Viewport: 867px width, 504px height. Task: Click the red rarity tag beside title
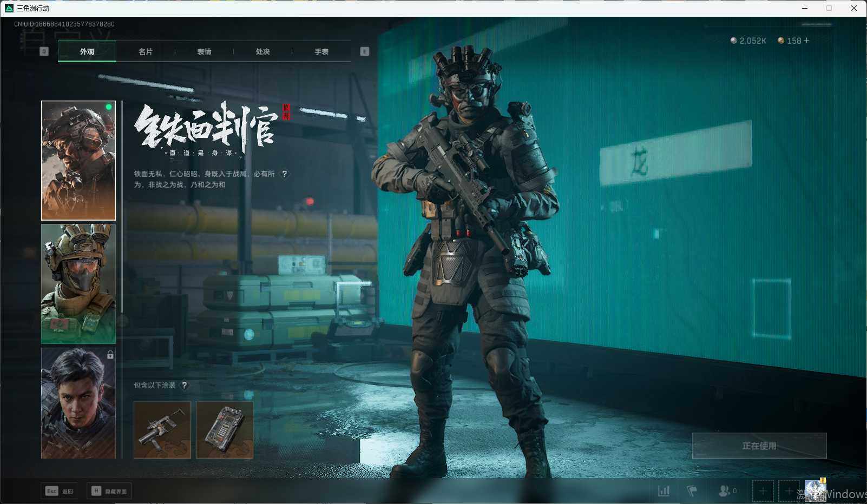click(x=286, y=112)
